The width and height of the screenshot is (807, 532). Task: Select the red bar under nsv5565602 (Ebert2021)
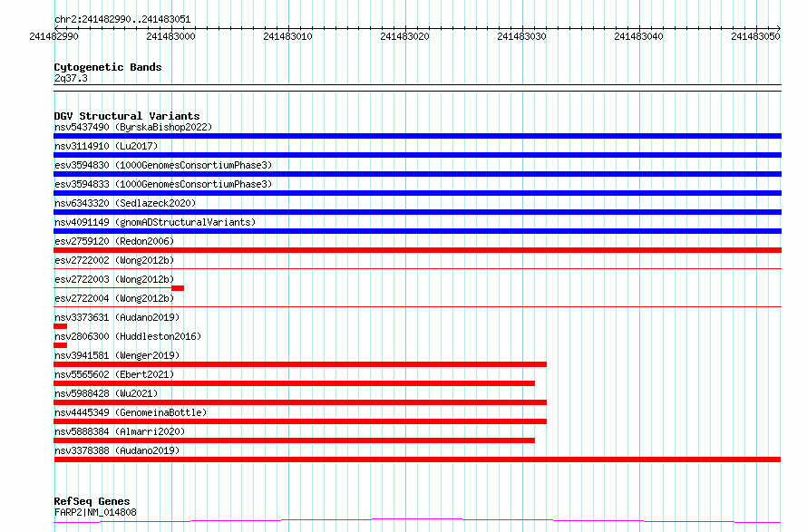point(294,383)
